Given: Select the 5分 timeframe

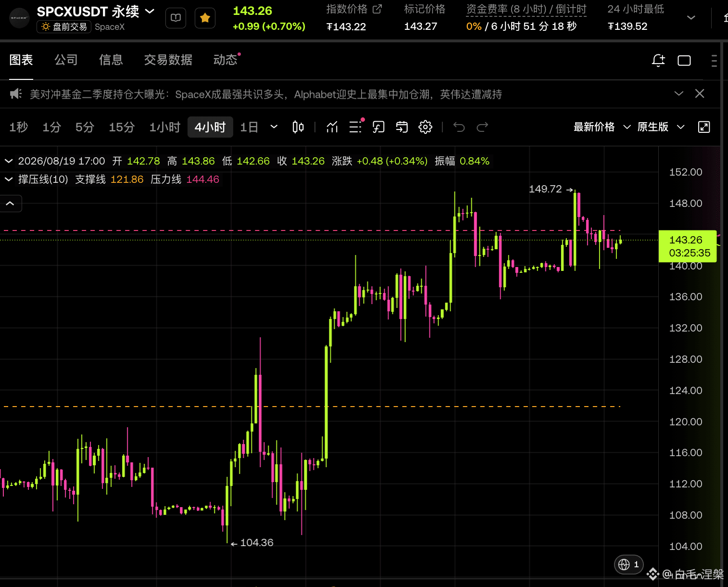Looking at the screenshot, I should coord(85,127).
